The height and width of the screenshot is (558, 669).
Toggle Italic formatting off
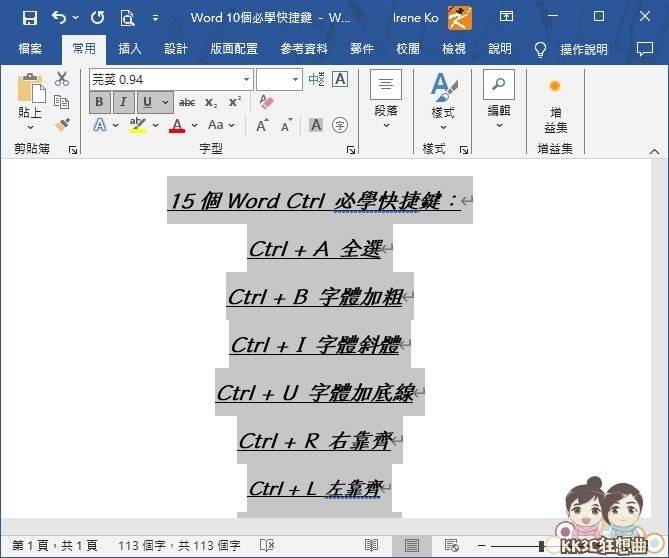(123, 102)
